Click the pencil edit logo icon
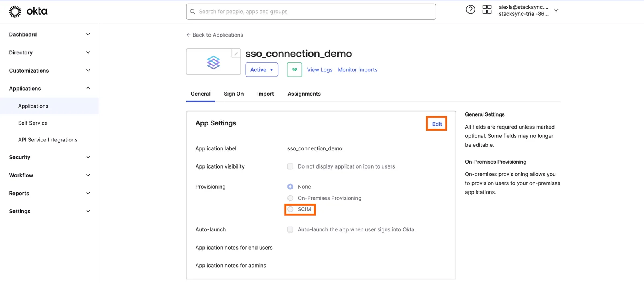The image size is (644, 283). (x=236, y=54)
